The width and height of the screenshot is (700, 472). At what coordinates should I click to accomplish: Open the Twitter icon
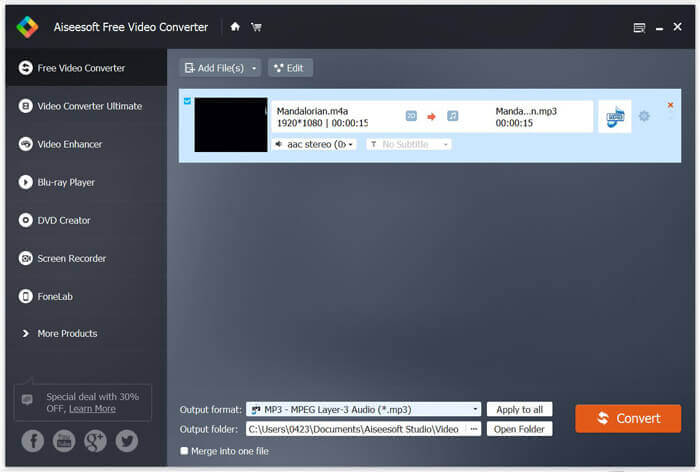click(127, 441)
